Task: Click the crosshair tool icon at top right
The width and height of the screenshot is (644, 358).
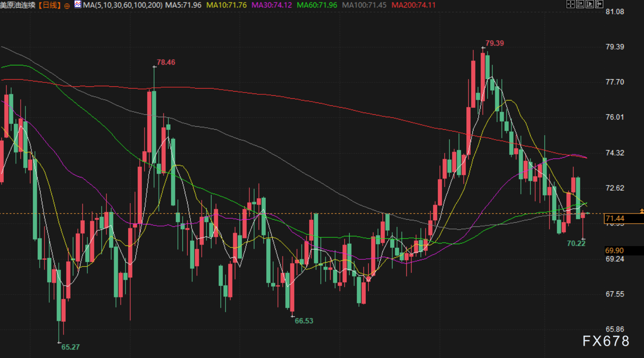Action: pos(570,5)
